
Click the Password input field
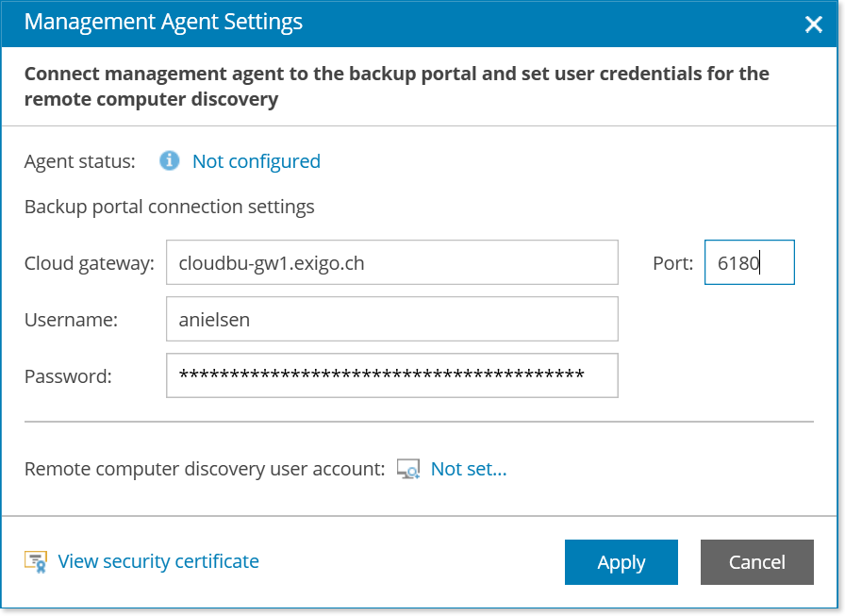tap(391, 375)
